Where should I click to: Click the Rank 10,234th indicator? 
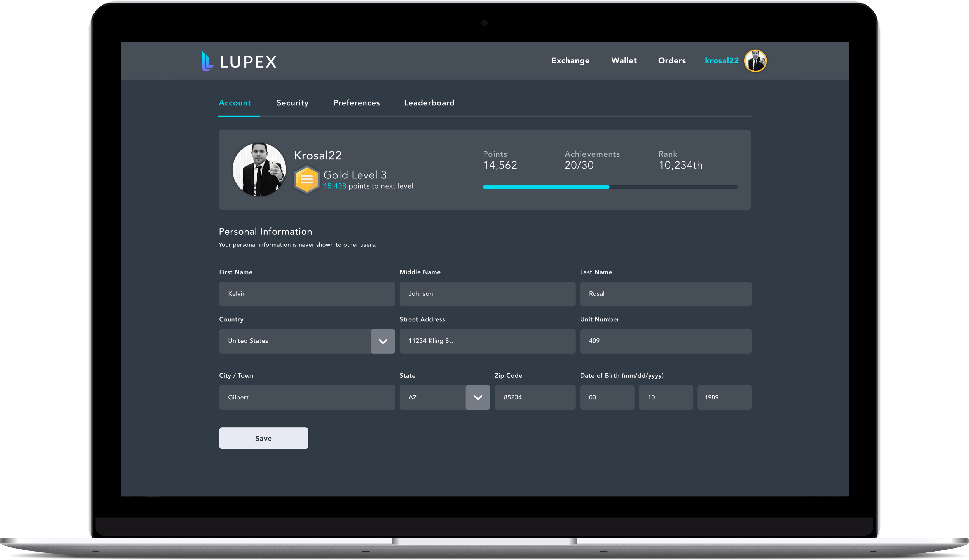pyautogui.click(x=680, y=165)
